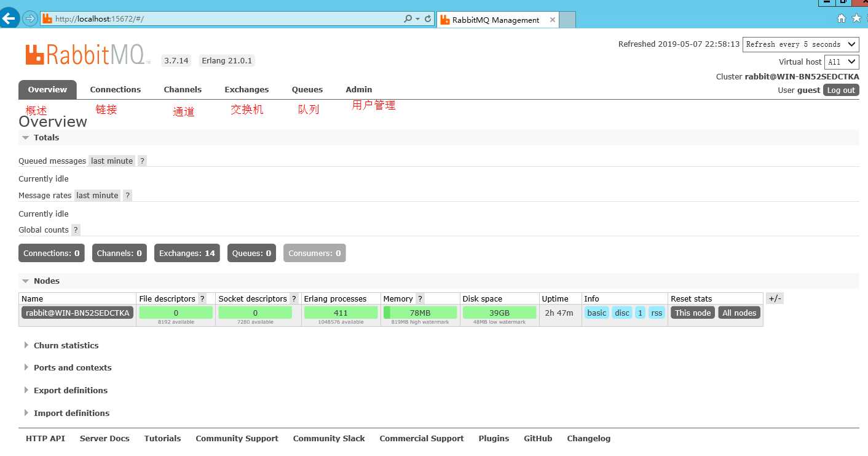
Task: Click the Disk space 39GB bar
Action: 500,313
